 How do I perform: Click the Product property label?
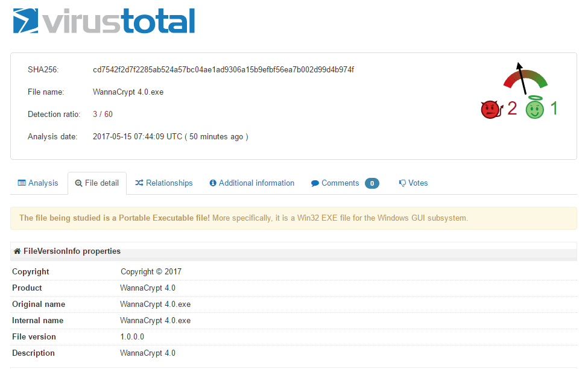click(27, 288)
